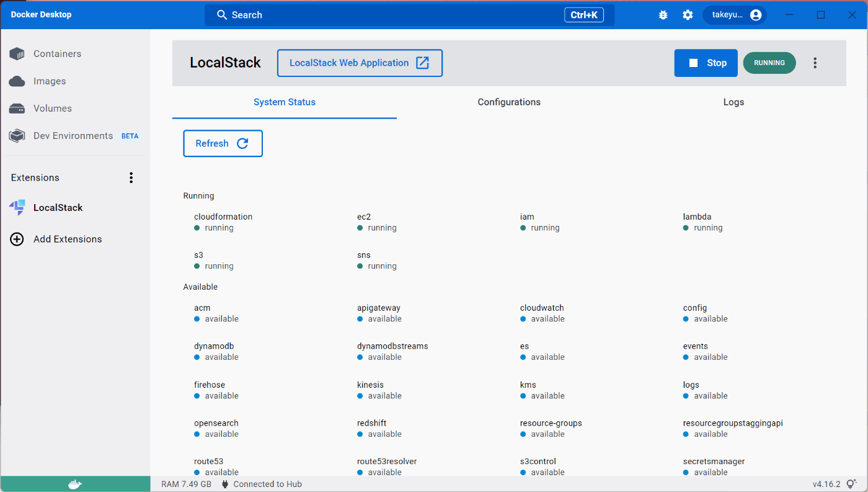868x492 pixels.
Task: Open the settings gear icon
Action: click(688, 15)
